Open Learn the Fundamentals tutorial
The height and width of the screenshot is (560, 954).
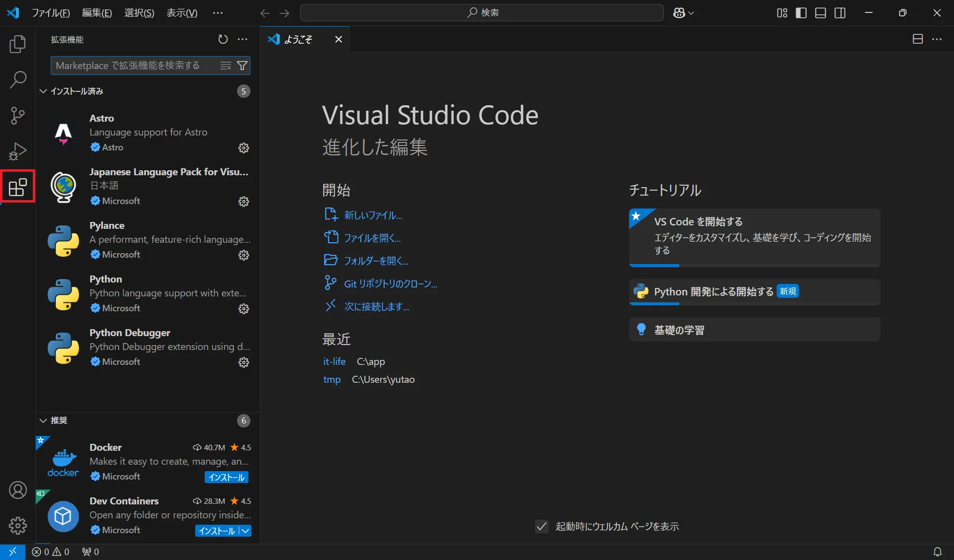click(754, 330)
